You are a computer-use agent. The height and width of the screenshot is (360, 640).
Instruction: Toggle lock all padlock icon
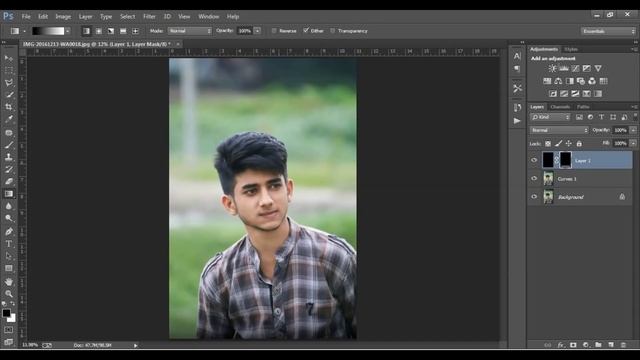point(579,144)
